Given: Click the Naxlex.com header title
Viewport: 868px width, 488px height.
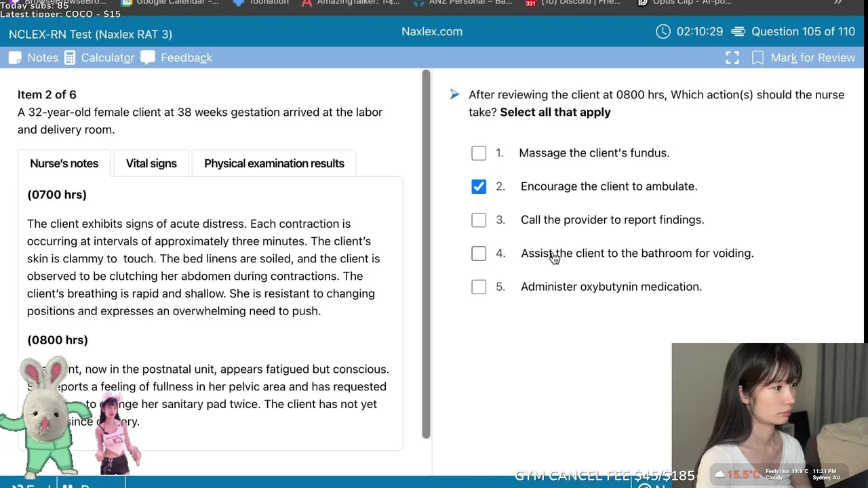Looking at the screenshot, I should 432,31.
